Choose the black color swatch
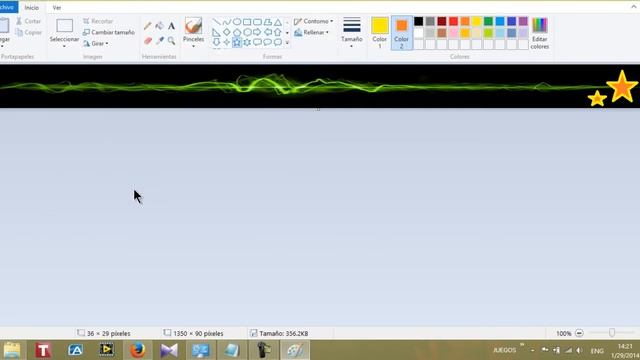 click(418, 21)
